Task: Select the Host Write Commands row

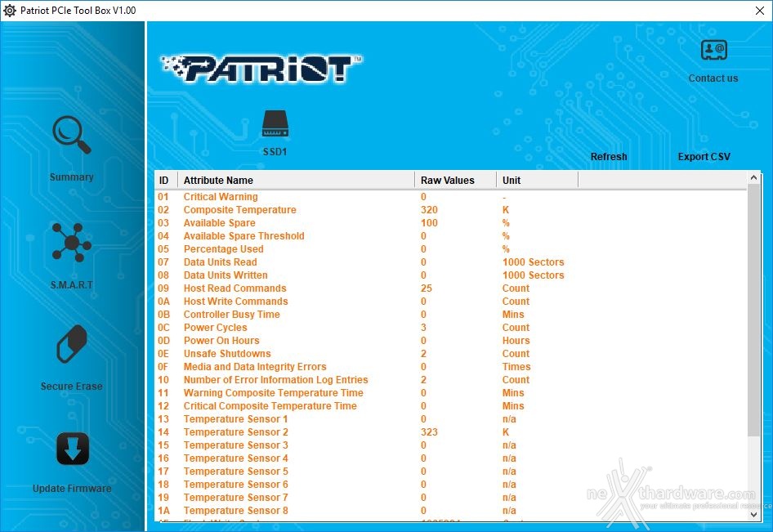Action: point(450,302)
